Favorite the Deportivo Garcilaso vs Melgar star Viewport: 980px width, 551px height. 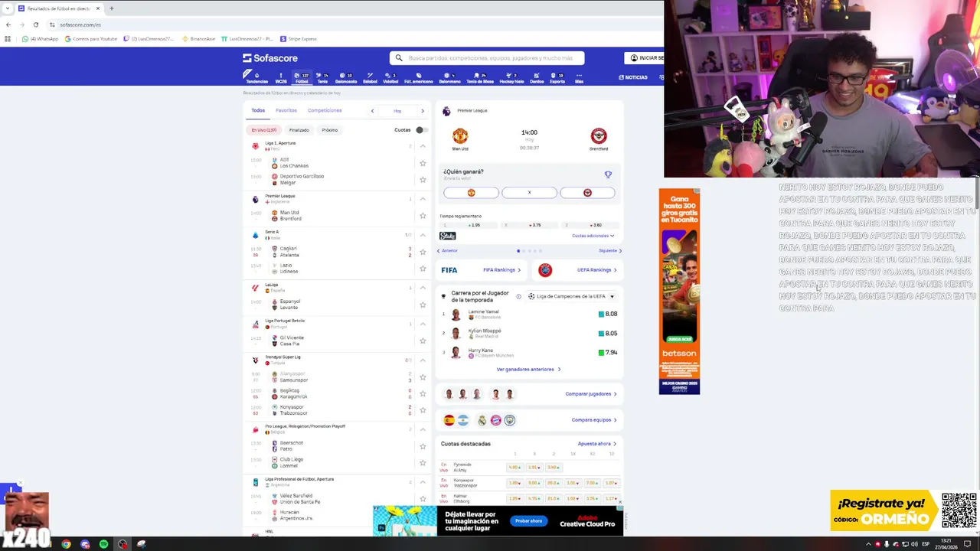pos(423,180)
